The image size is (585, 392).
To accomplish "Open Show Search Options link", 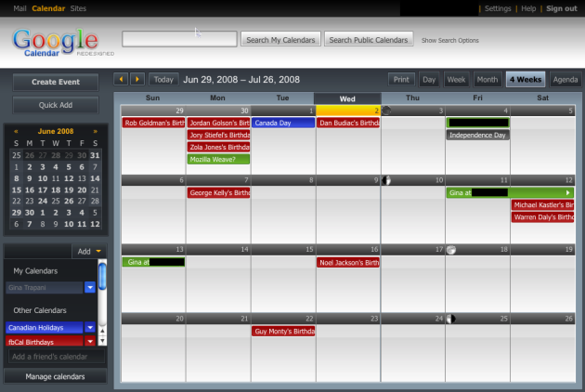I will (450, 40).
